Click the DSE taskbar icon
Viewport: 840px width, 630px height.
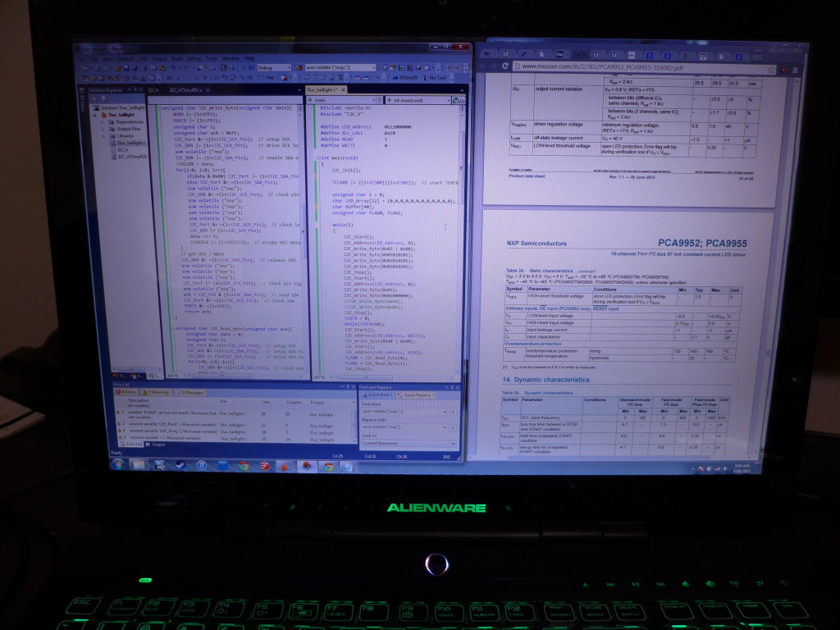click(221, 466)
